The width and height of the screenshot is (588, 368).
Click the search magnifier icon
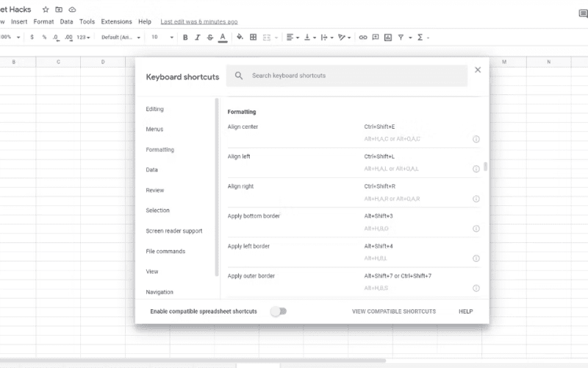pyautogui.click(x=238, y=76)
